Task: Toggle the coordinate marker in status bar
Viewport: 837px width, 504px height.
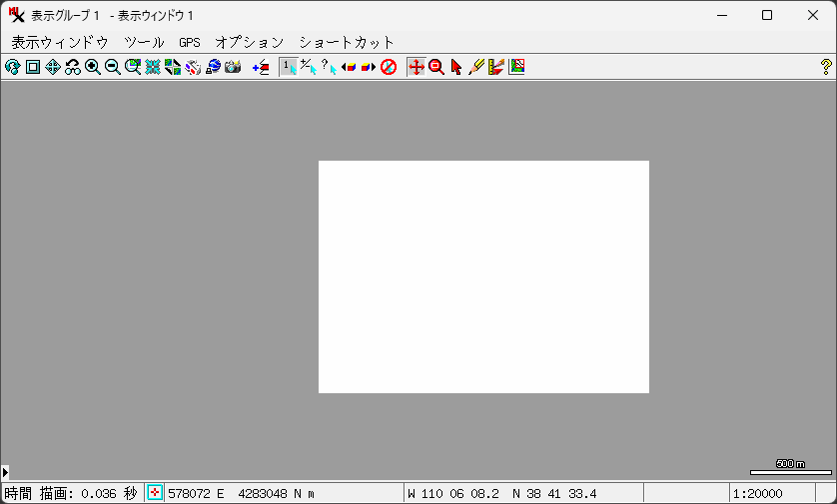Action: tap(155, 493)
